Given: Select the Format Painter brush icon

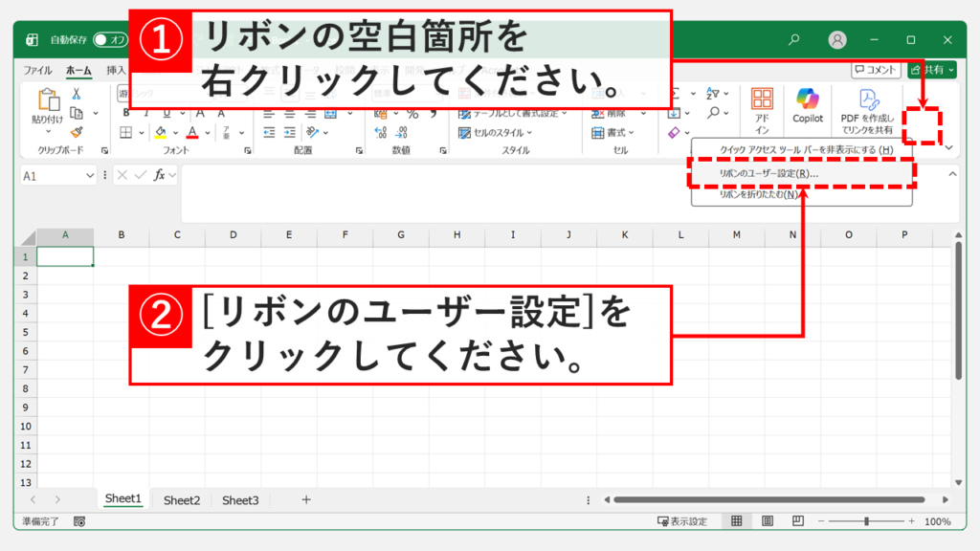Looking at the screenshot, I should click(x=77, y=132).
